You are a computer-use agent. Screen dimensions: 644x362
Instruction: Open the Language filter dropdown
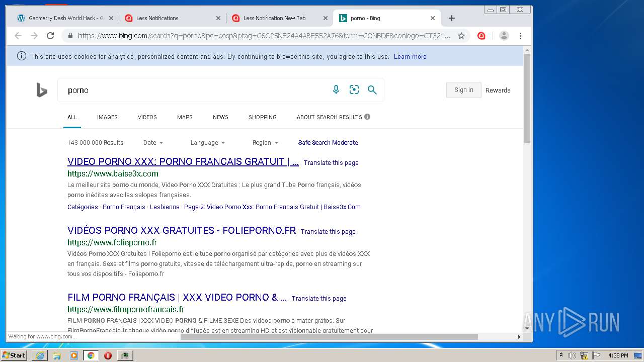point(208,143)
